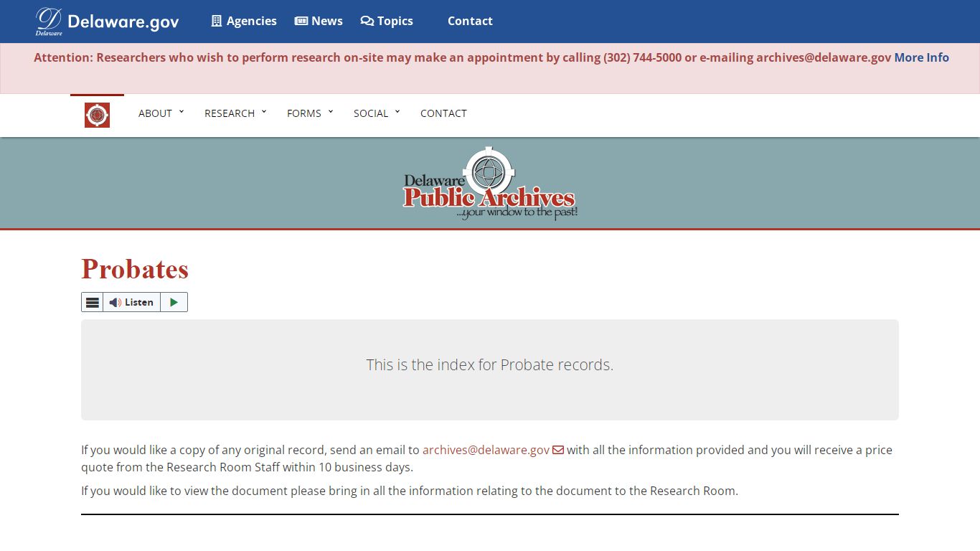Open Contact in blue top bar
Viewport: 980px width, 551px height.
point(470,21)
